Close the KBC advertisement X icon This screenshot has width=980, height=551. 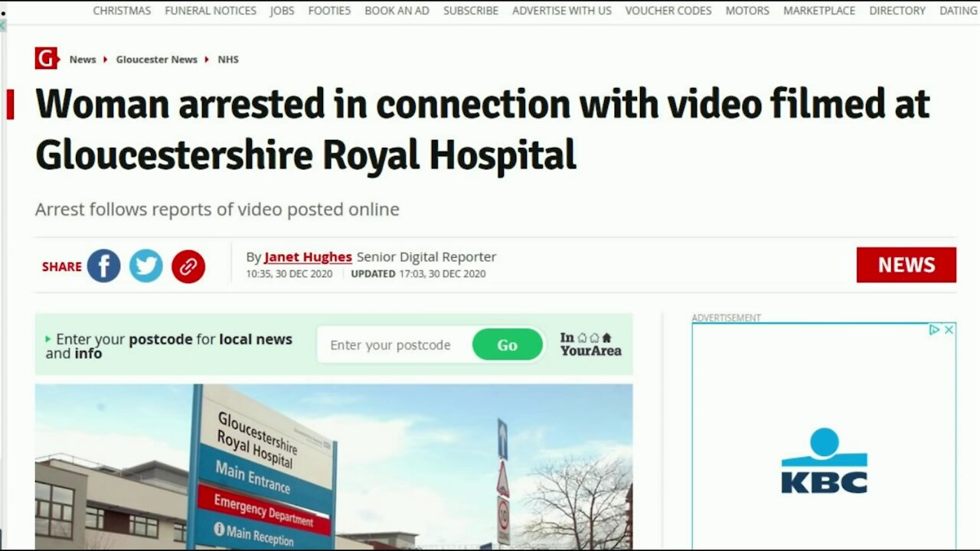tap(949, 330)
